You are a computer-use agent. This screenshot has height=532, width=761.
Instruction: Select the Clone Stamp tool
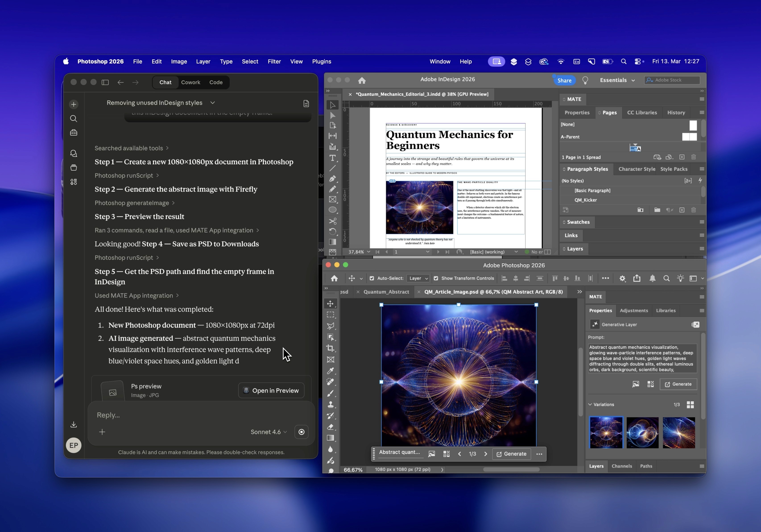click(331, 405)
